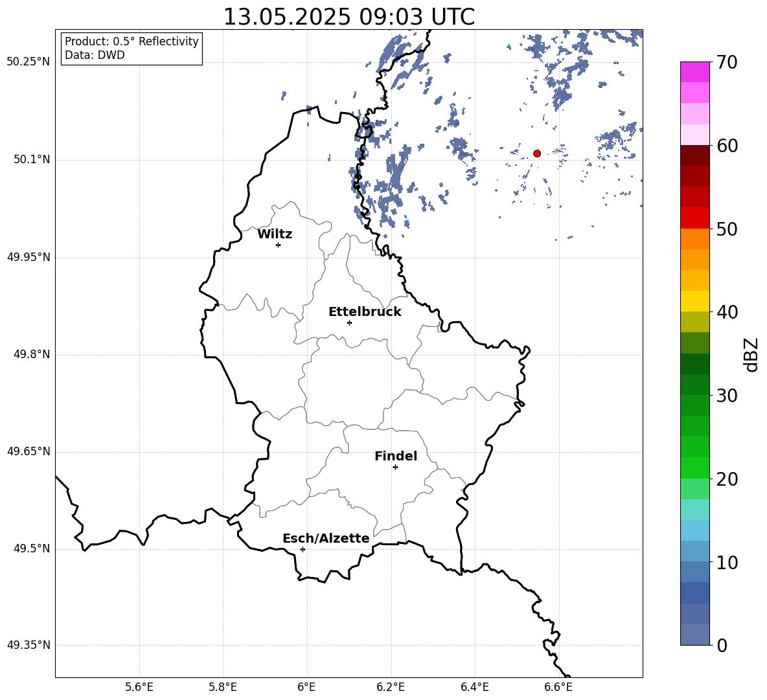Click the 6°E longitude label

(x=306, y=687)
